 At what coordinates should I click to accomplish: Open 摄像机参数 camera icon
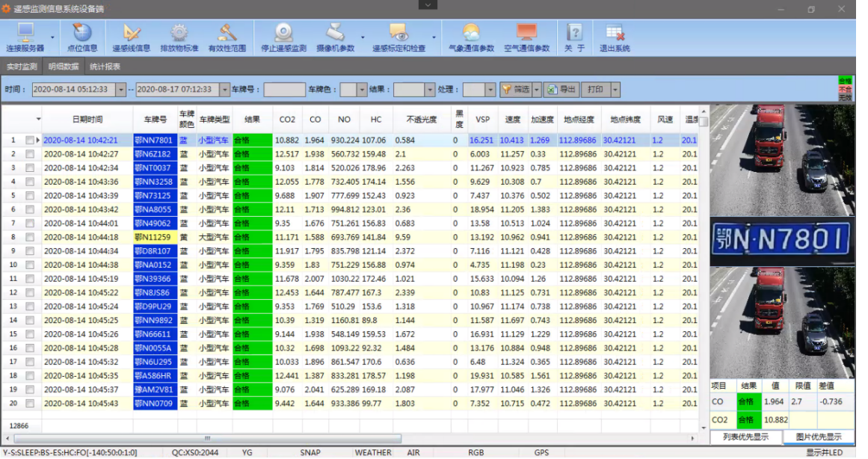click(x=335, y=33)
